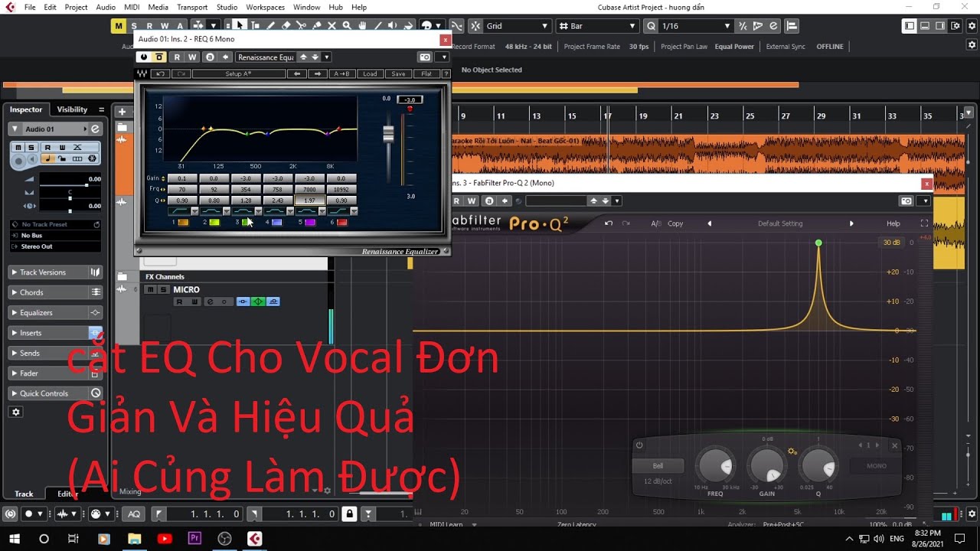Select the Erase tool in Cubase toolbar
This screenshot has width=980, height=551.
286,25
